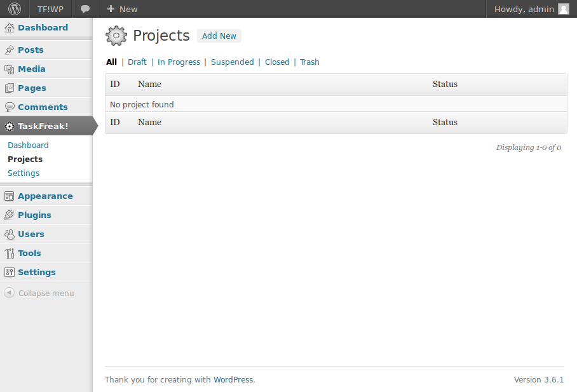This screenshot has width=577, height=392.
Task: Open TaskFreak Settings submenu item
Action: click(24, 173)
